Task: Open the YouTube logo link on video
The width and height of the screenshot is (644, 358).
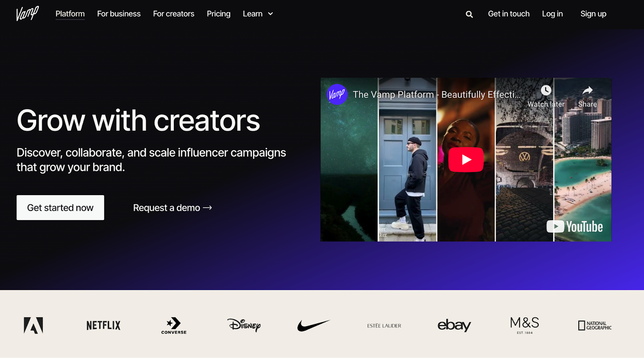Action: point(574,226)
